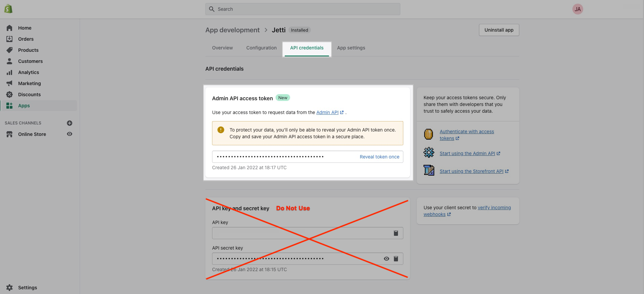Click the SALES CHANNELS heading
This screenshot has width=644, height=294.
point(23,123)
